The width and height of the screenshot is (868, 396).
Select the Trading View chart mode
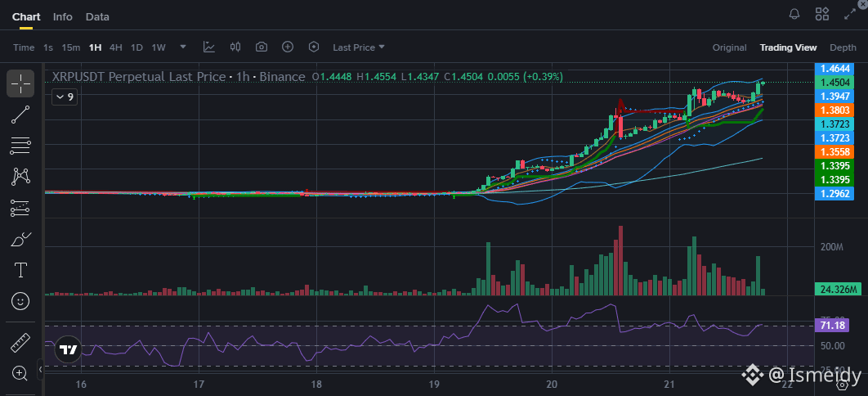click(788, 47)
